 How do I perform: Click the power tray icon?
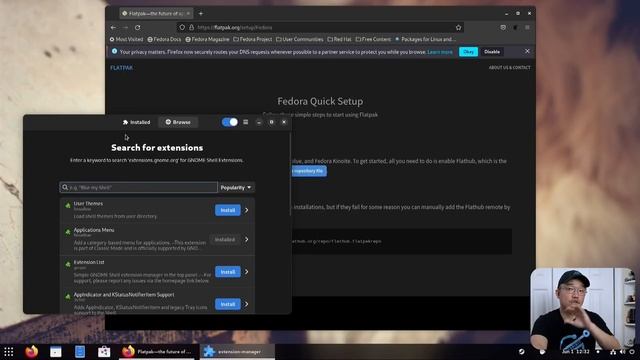pyautogui.click(x=632, y=351)
